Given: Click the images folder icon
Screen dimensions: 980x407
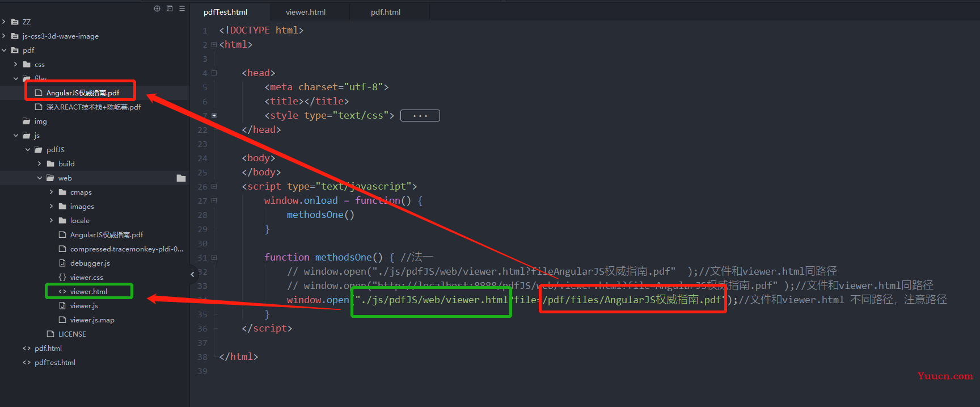Looking at the screenshot, I should [62, 207].
